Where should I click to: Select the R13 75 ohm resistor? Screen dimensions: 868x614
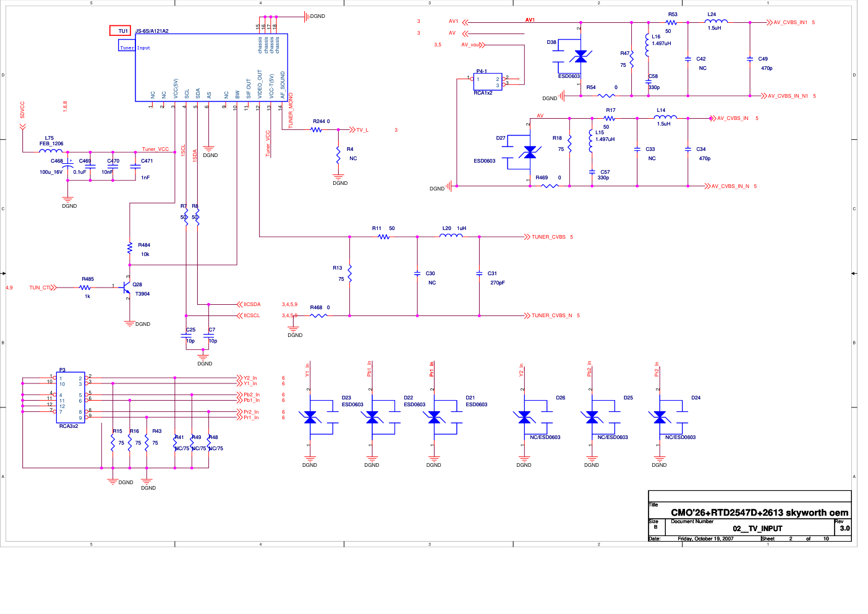[350, 273]
